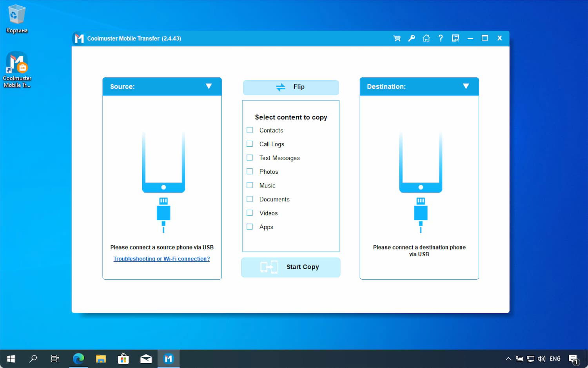Viewport: 588px width, 368px height.
Task: Click the home icon in title bar
Action: pos(426,38)
